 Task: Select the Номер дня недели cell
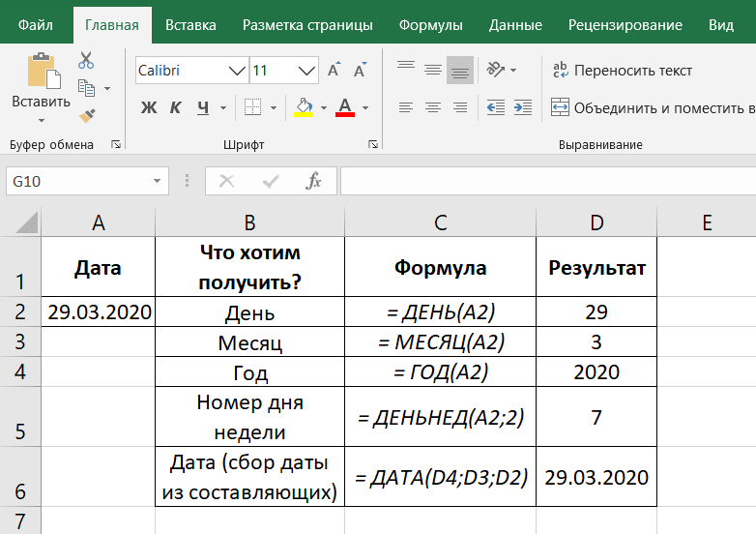pos(249,417)
